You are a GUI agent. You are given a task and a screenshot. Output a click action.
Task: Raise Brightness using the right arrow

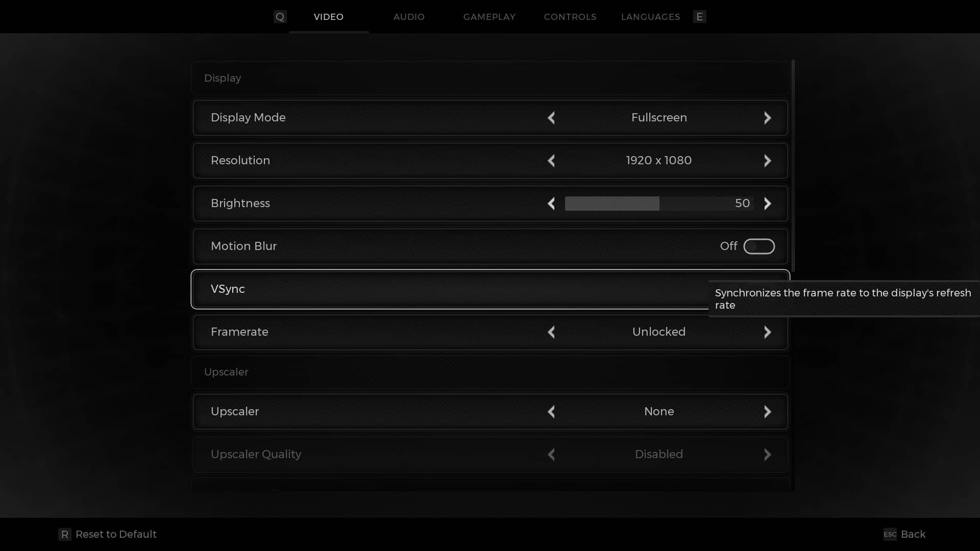point(767,204)
